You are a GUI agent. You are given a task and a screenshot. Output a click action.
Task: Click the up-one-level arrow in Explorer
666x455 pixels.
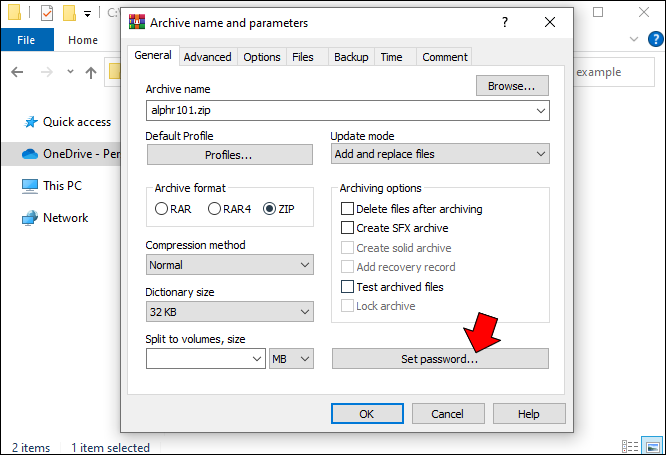point(91,72)
